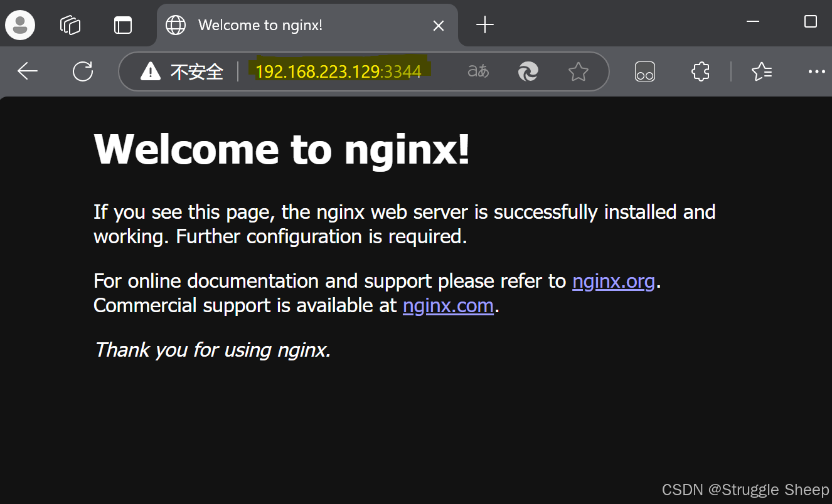Go back to the previous page
832x504 pixels.
(28, 71)
